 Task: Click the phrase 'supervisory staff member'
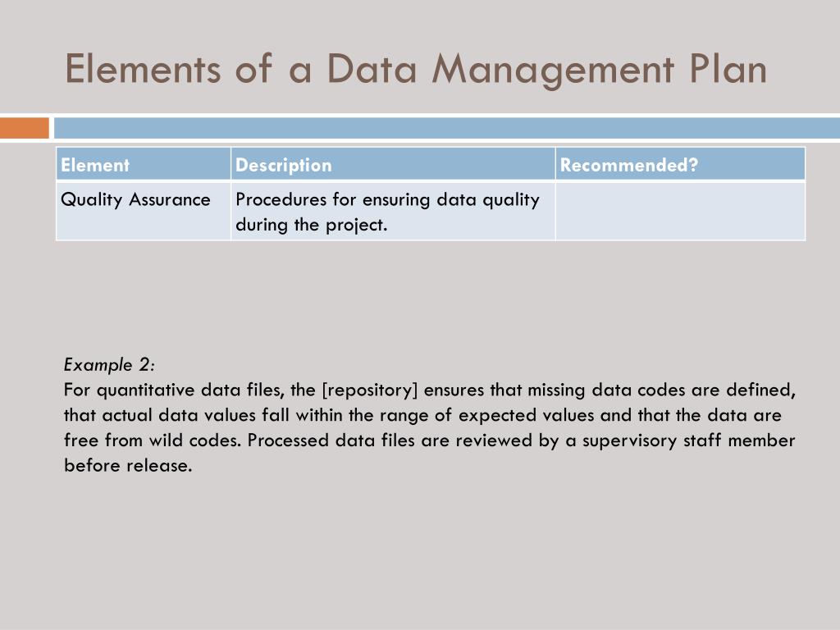point(689,441)
